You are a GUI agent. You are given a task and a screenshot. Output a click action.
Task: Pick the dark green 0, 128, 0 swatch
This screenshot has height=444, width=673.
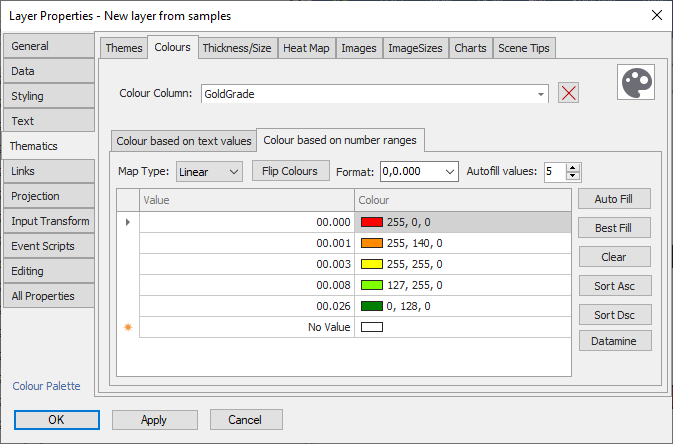[371, 306]
